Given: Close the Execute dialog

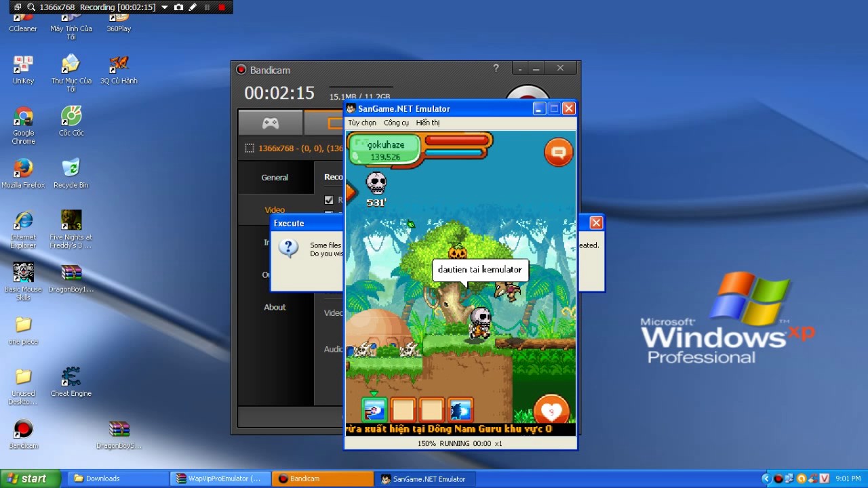Looking at the screenshot, I should 596,223.
